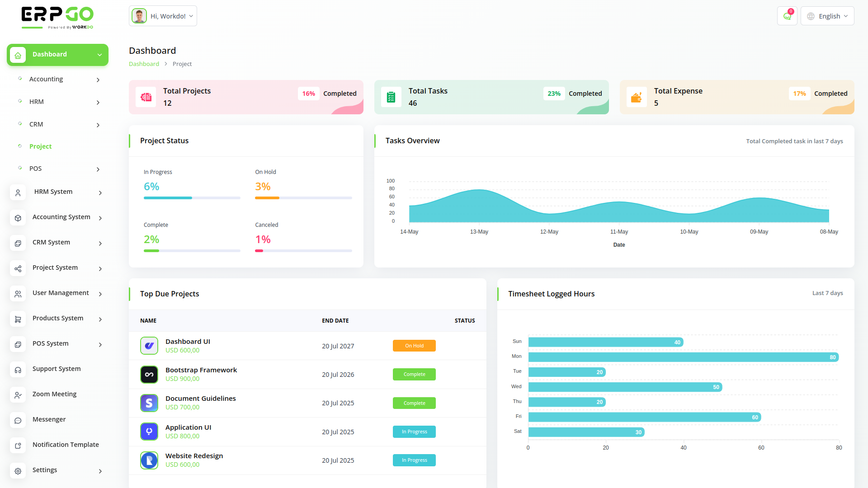Click the Website Redesign project name
This screenshot has width=868, height=488.
point(194,456)
